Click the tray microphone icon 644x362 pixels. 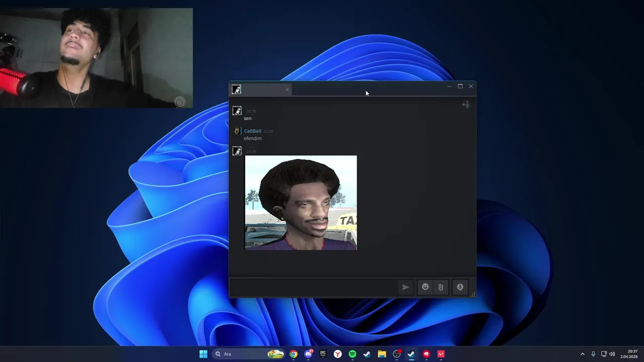click(593, 354)
